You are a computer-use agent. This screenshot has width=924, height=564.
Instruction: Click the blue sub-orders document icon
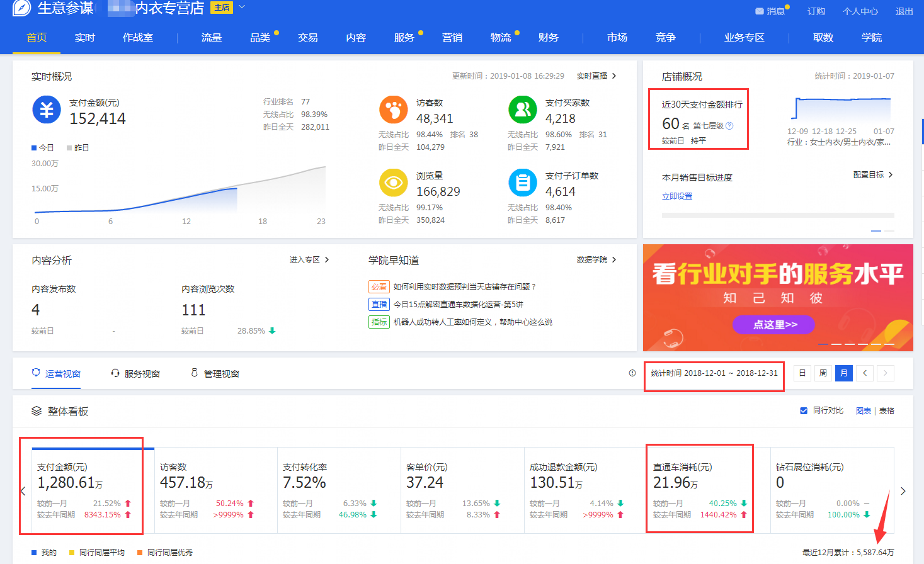(x=522, y=183)
